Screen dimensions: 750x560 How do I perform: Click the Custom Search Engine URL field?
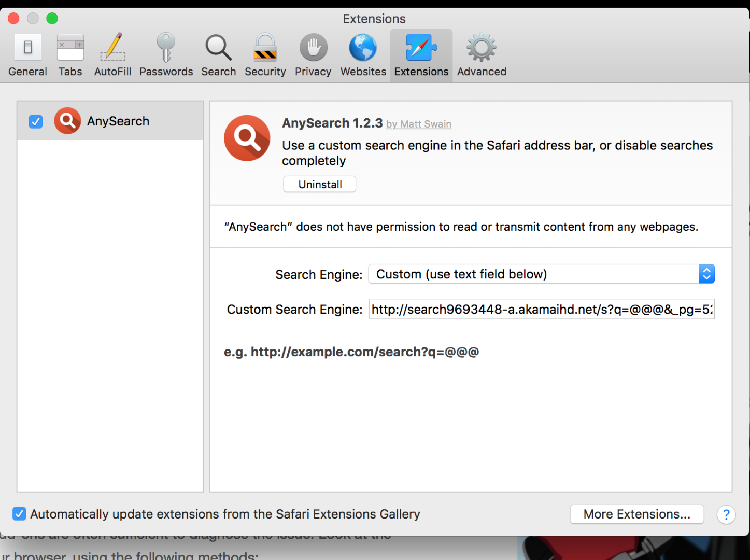click(542, 309)
